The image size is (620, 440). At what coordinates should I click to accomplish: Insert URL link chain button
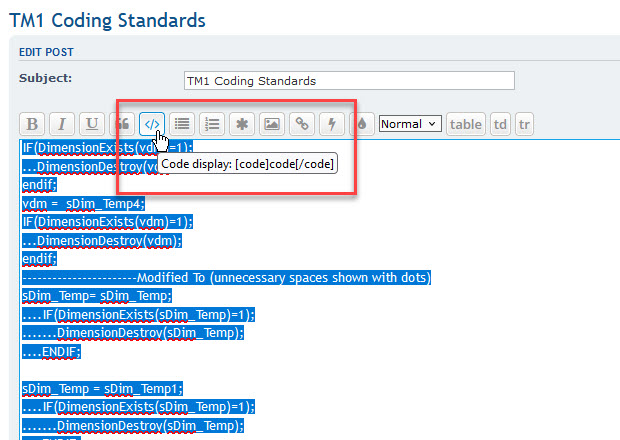tap(302, 124)
